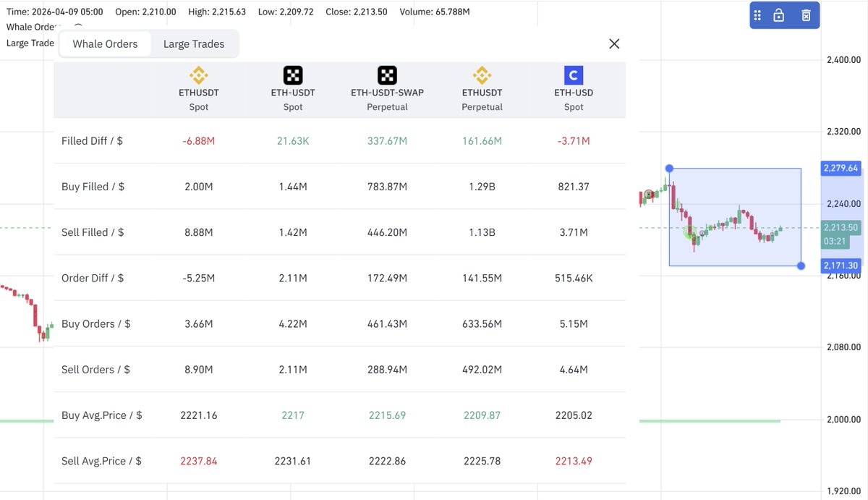Delete the selection with the trash icon
The width and height of the screenshot is (868, 500).
click(806, 15)
